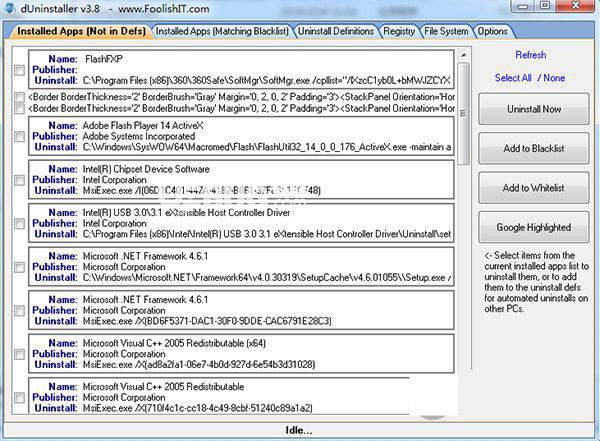
Task: Close the dUninstaller window
Action: pyautogui.click(x=577, y=6)
